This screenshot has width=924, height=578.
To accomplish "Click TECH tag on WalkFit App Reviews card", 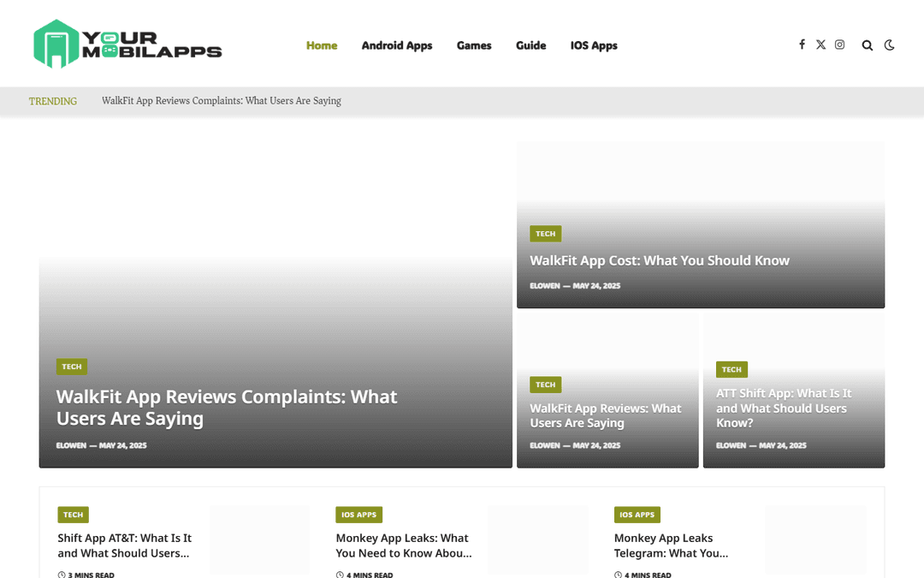I will point(546,384).
